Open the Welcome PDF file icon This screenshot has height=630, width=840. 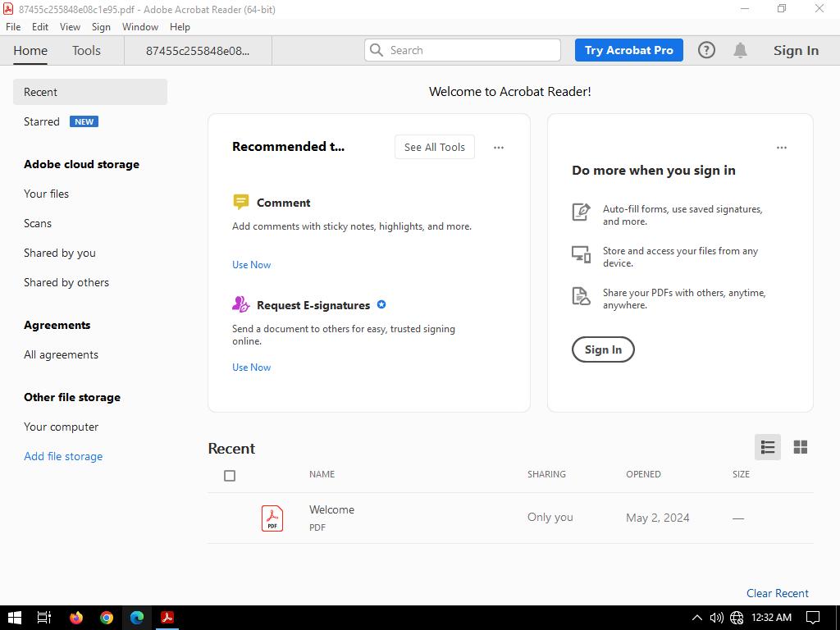coord(272,518)
